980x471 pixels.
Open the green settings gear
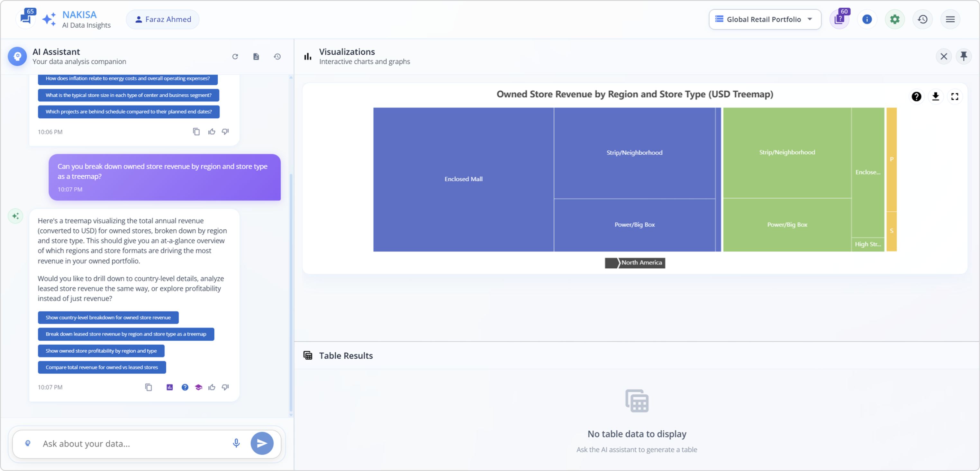point(894,19)
